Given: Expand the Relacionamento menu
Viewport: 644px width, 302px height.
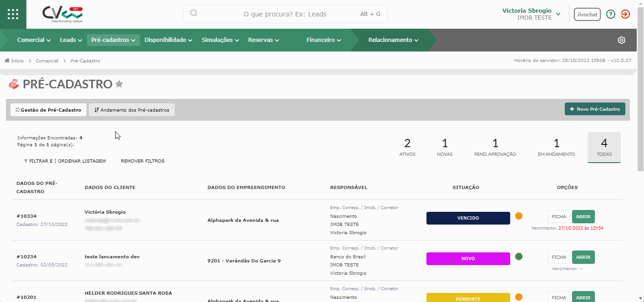Looking at the screenshot, I should coord(393,40).
